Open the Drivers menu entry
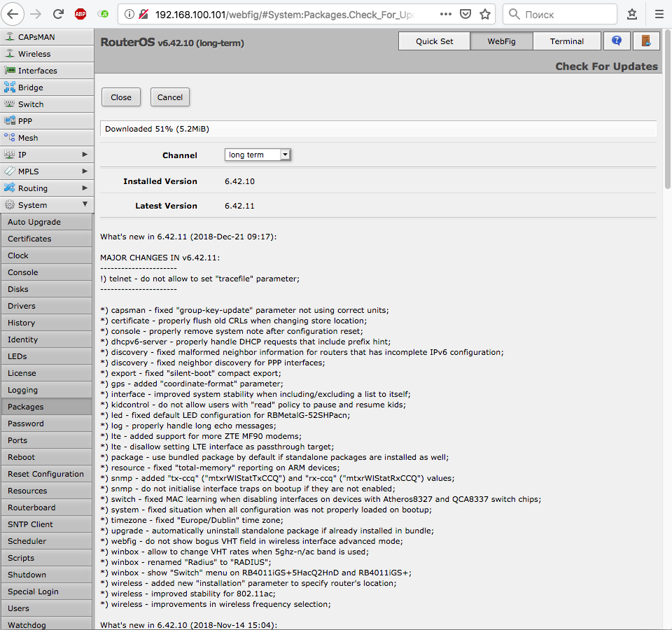 46,306
